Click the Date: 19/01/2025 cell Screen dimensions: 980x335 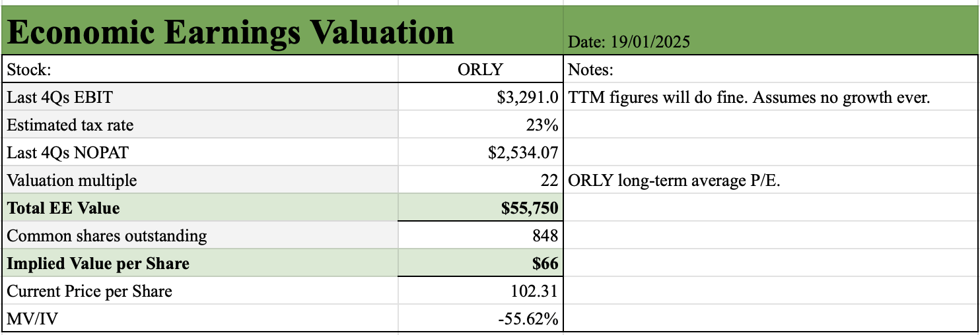coord(771,31)
